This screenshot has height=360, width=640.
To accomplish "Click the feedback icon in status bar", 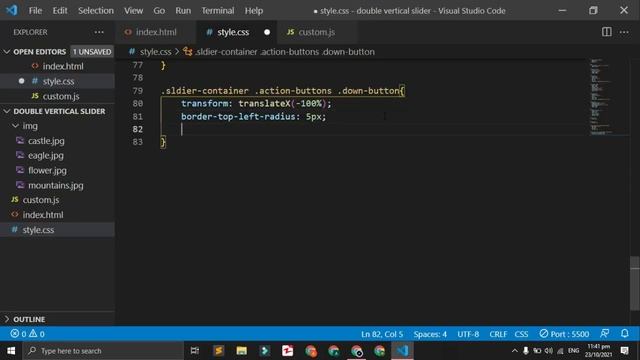I will 604,333.
